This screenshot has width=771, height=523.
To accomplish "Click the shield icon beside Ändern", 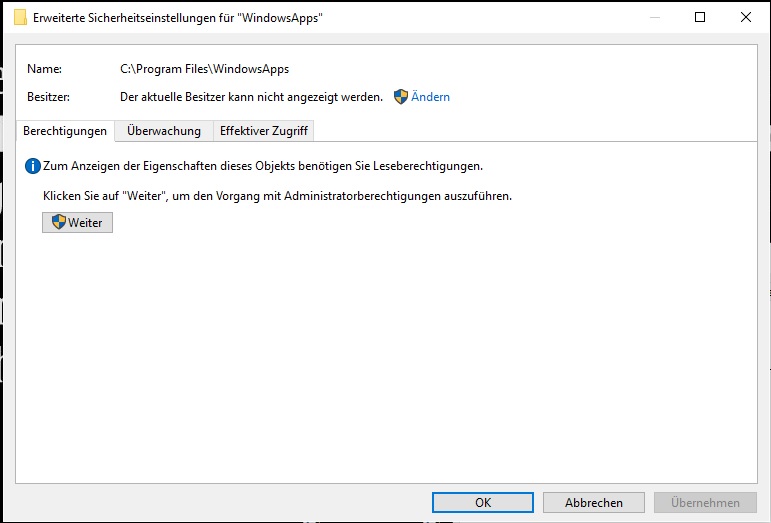I will pyautogui.click(x=401, y=97).
